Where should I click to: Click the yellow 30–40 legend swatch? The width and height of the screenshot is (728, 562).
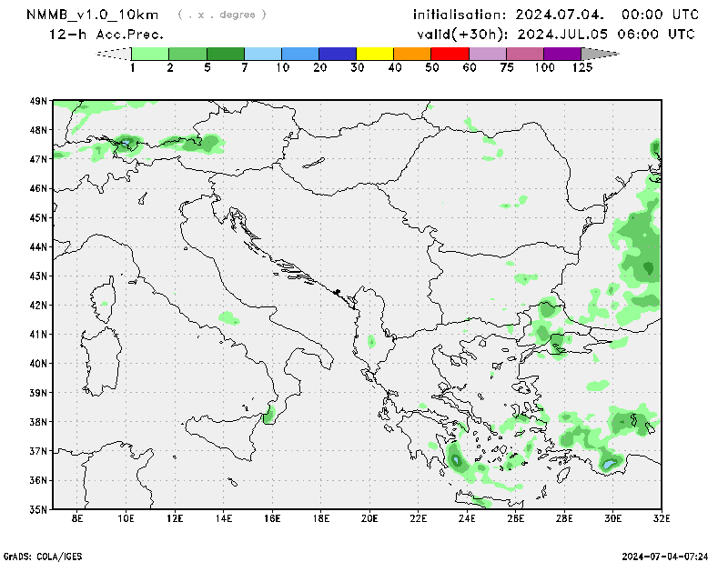[x=375, y=54]
